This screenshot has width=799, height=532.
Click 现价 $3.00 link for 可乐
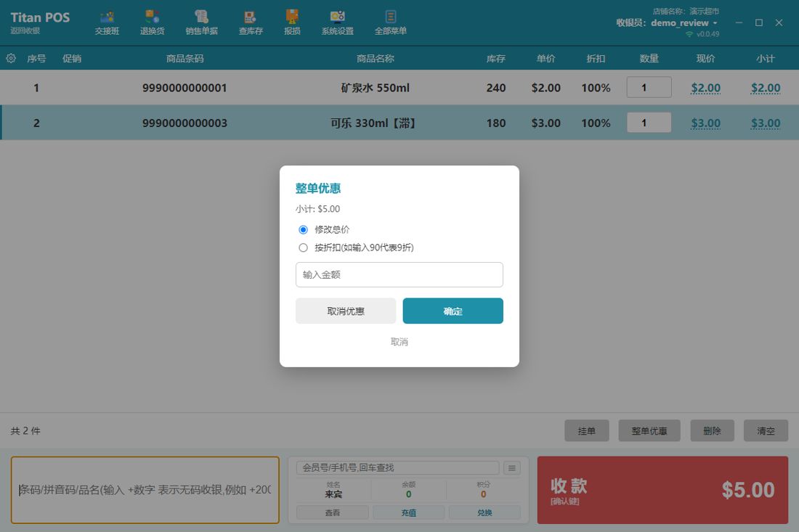(705, 123)
